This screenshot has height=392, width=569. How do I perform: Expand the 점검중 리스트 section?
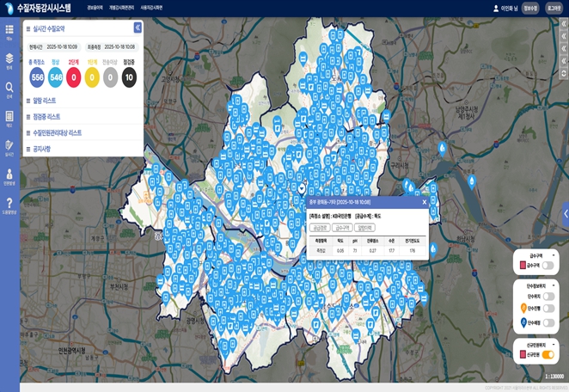pos(46,117)
